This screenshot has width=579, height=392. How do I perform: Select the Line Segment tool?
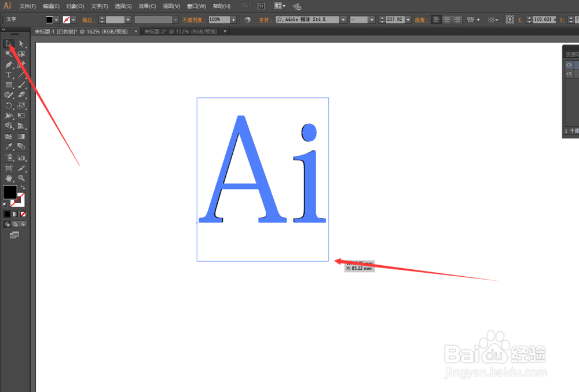21,75
